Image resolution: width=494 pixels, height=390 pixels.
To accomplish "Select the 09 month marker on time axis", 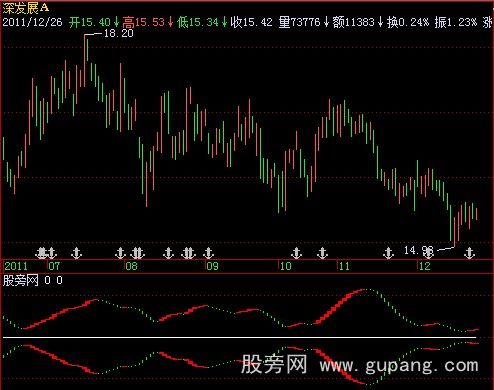I will pyautogui.click(x=212, y=266).
